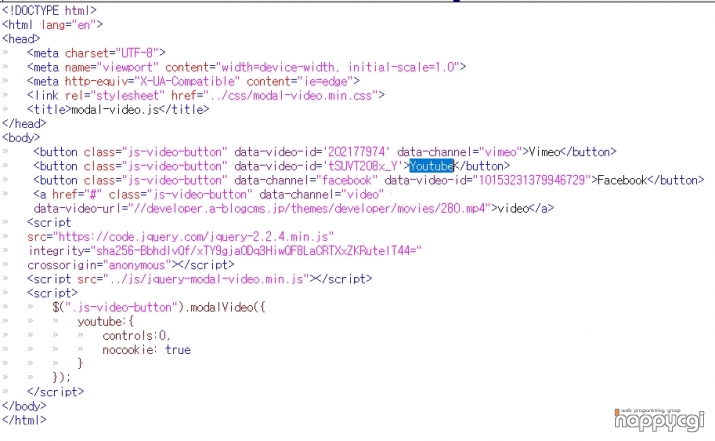The height and width of the screenshot is (441, 715).
Task: Click the "viewport" meta name value
Action: (x=128, y=67)
